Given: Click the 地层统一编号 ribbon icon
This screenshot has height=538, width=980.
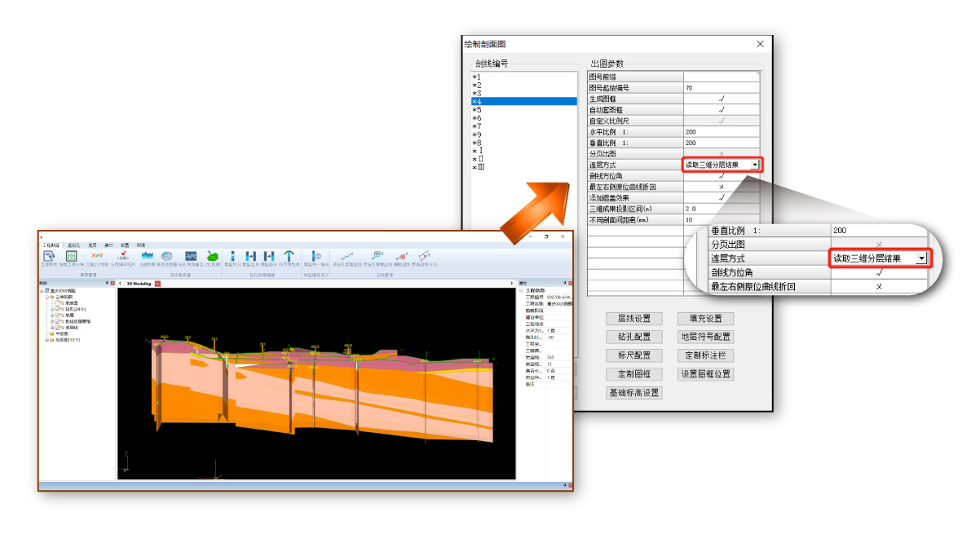Looking at the screenshot, I should [x=316, y=256].
